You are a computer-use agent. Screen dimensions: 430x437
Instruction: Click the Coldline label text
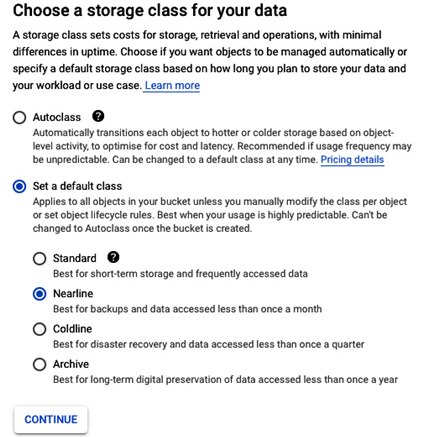[x=72, y=329]
